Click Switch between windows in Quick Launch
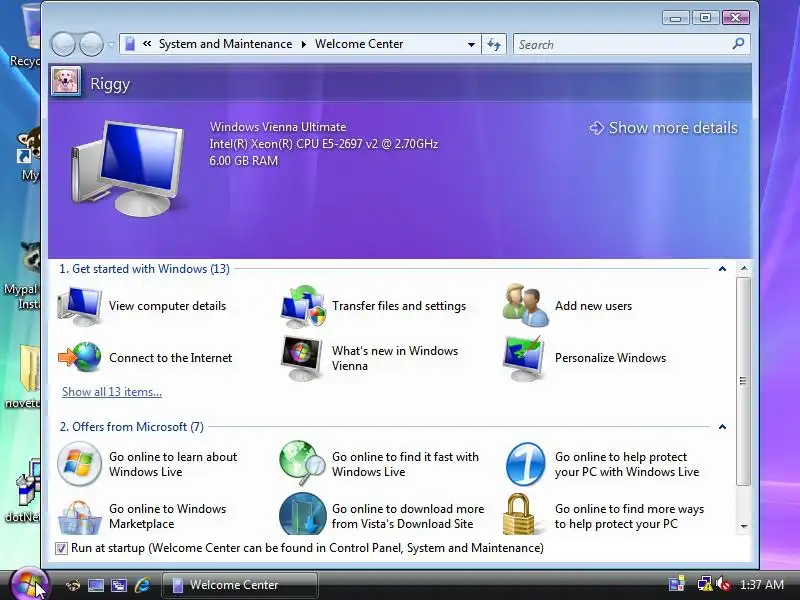This screenshot has height=600, width=800. (119, 585)
